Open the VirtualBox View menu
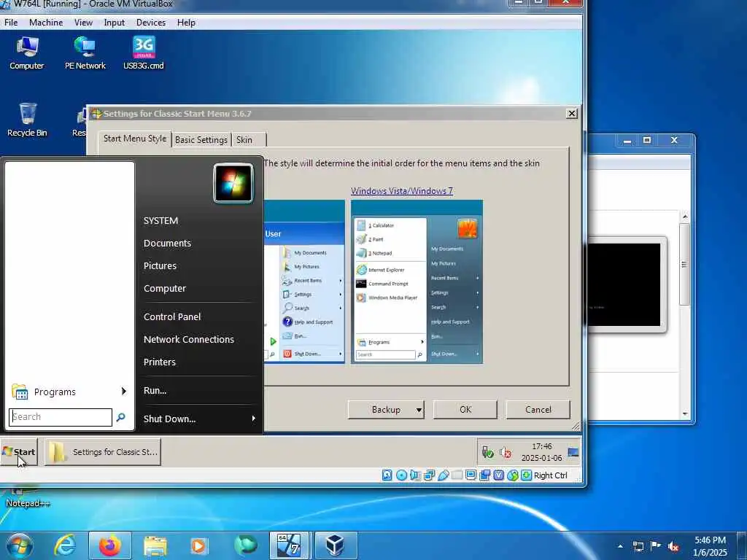Image resolution: width=747 pixels, height=560 pixels. 83,23
